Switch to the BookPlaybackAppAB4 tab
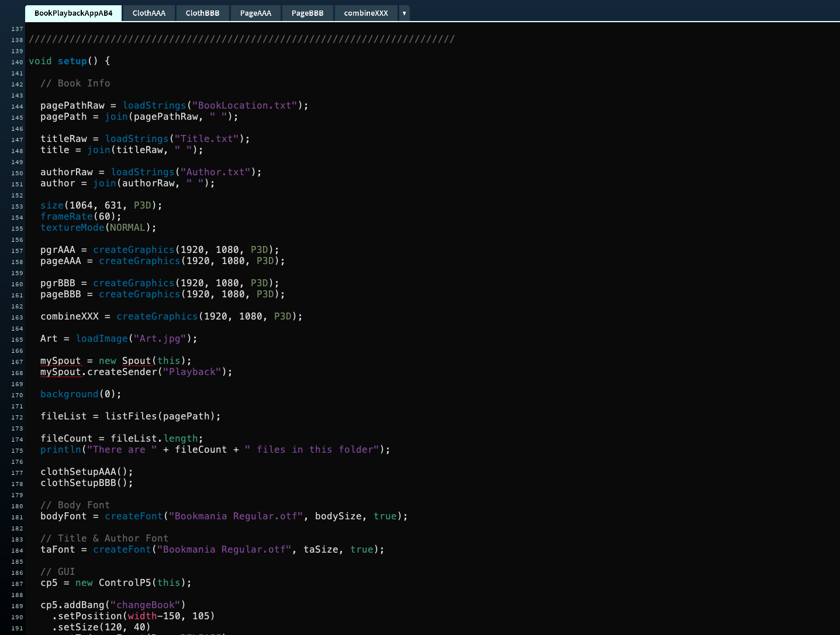840x635 pixels. click(74, 13)
